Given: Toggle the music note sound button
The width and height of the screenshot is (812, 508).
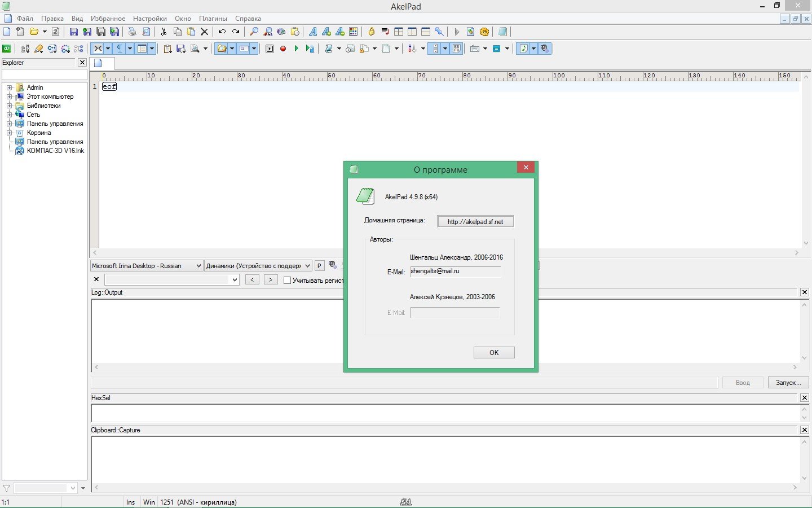Looking at the screenshot, I should (x=524, y=49).
